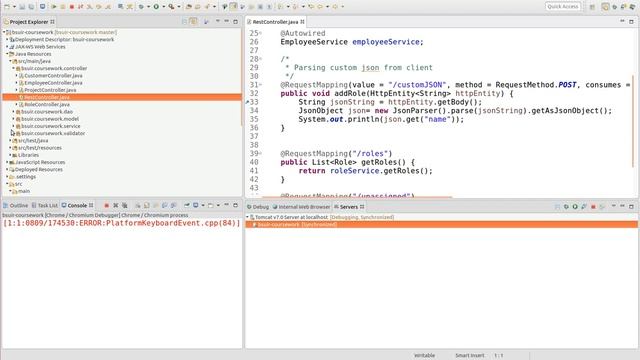Click the Open Perspective icon
This screenshot has width=640, height=360.
(x=592, y=7)
